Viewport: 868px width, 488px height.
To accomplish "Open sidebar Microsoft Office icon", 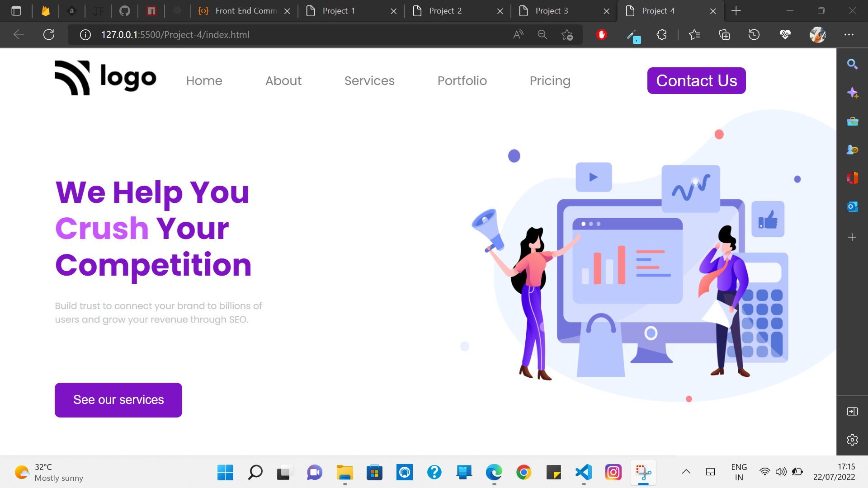I will coord(852,178).
